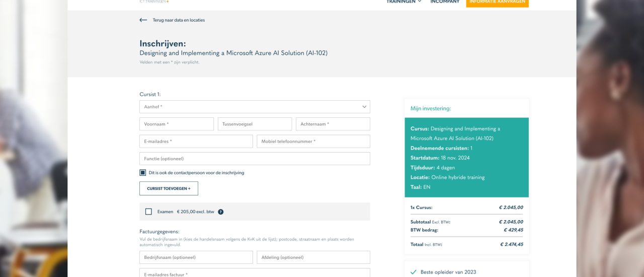This screenshot has height=277, width=644.
Task: Click into the Tussenvoegsel field
Action: 255,124
